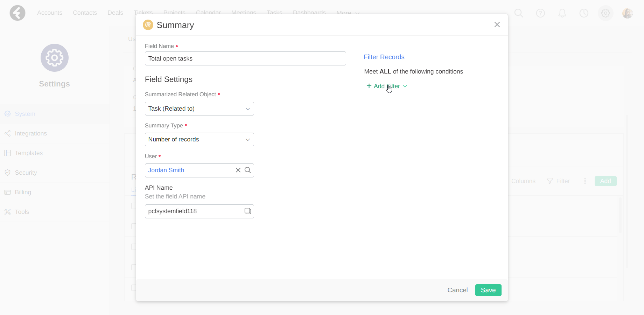The width and height of the screenshot is (644, 315).
Task: Click the Columns button
Action: click(523, 181)
